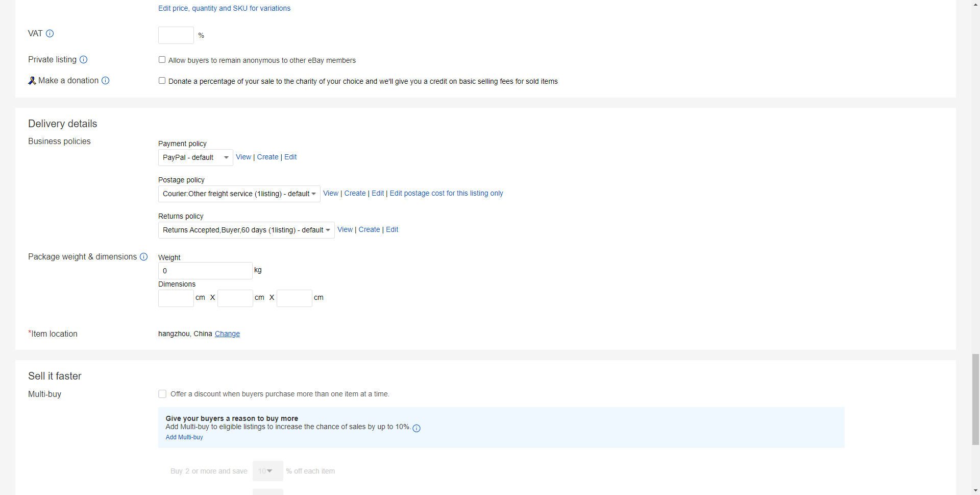The width and height of the screenshot is (980, 495).
Task: Enable the private listing anonymous buyers checkbox
Action: tap(162, 60)
